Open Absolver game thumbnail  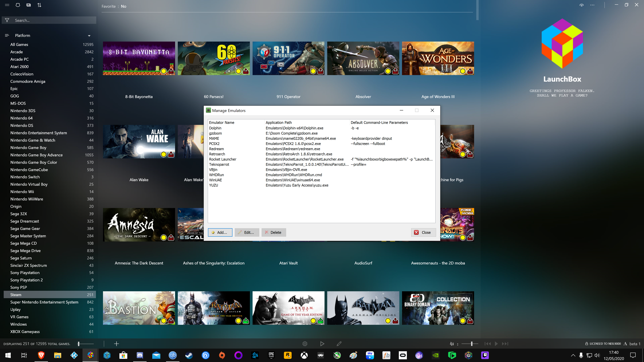point(363,58)
